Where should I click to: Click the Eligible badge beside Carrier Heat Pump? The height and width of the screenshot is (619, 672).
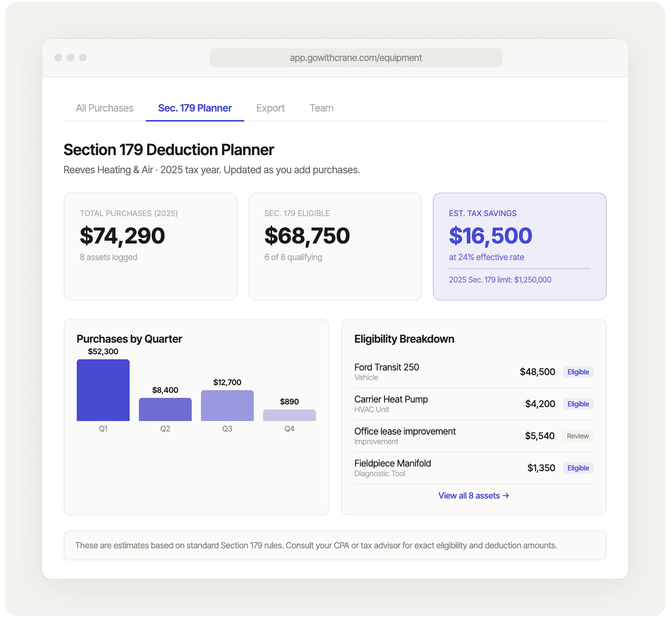[x=578, y=404]
